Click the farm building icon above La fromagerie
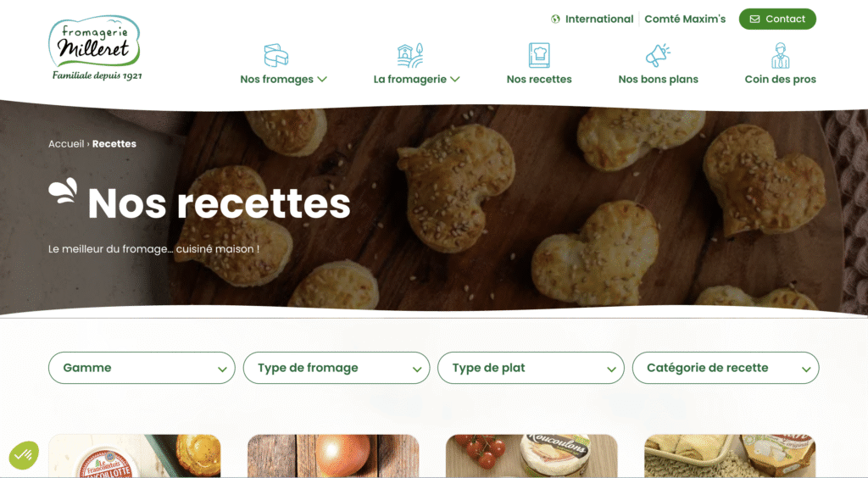 click(x=410, y=55)
